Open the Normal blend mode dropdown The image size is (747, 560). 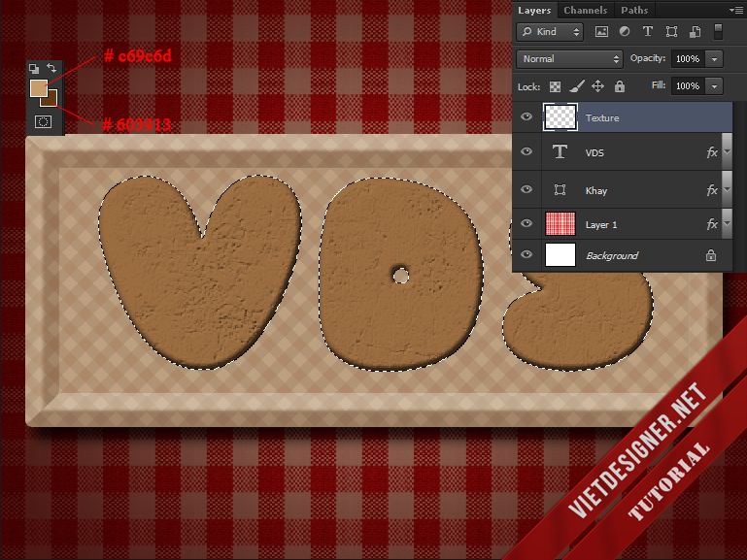pyautogui.click(x=569, y=59)
